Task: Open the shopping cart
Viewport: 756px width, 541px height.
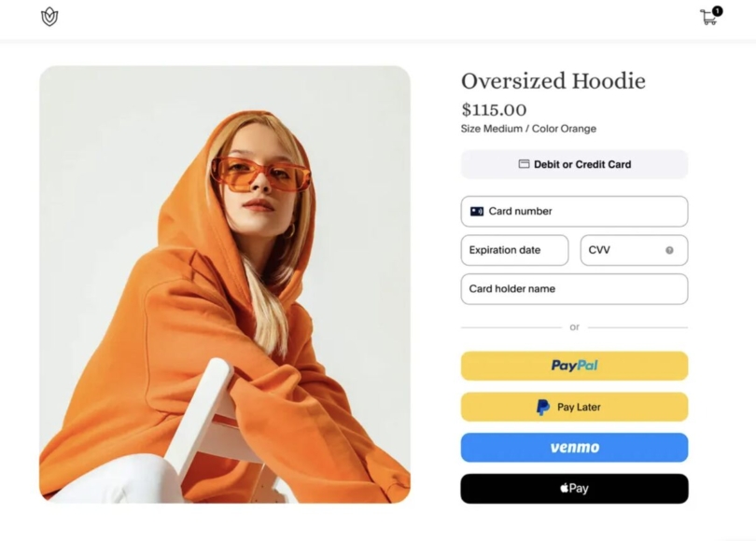Action: (708, 18)
